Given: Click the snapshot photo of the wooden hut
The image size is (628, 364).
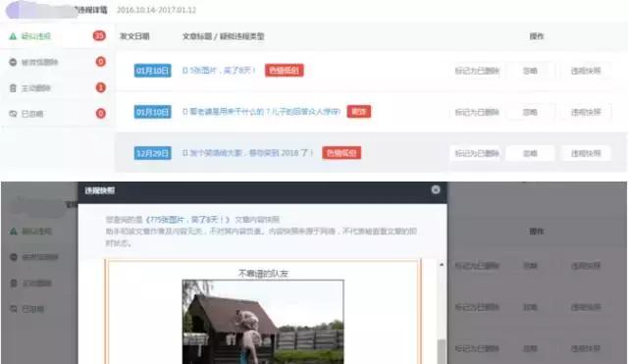Looking at the screenshot, I should click(x=263, y=322).
